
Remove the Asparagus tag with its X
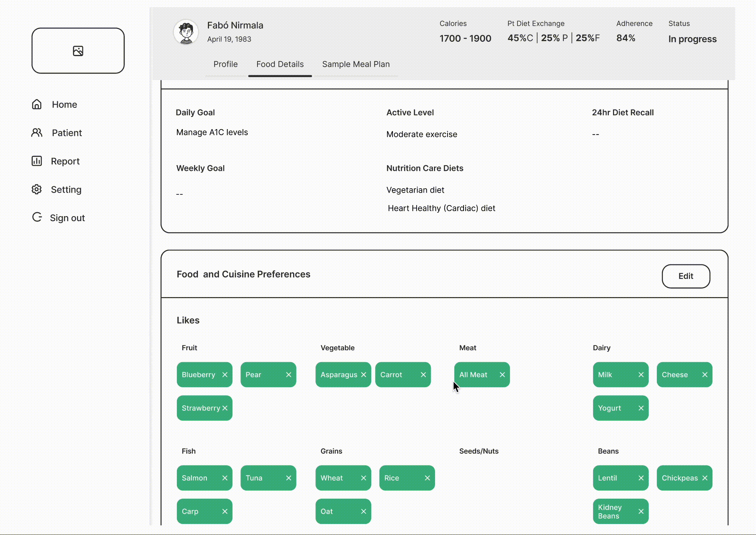363,374
